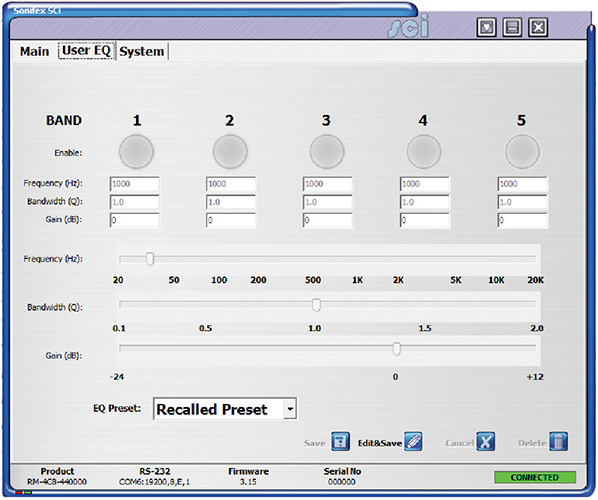Click the Edit&Save text label
This screenshot has width=598, height=500.
tap(380, 443)
